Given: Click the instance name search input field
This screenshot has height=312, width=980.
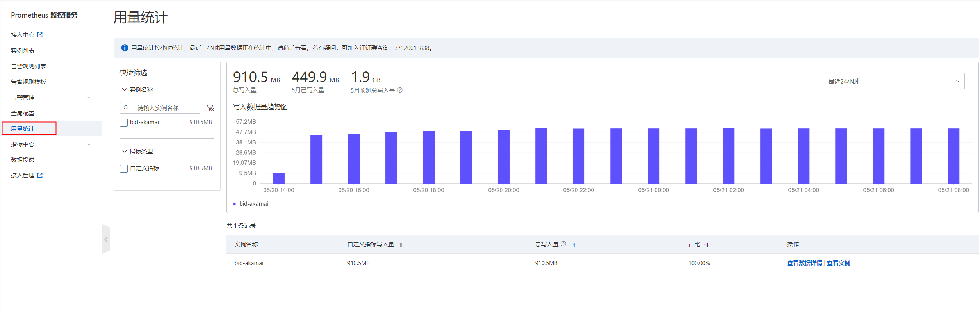Looking at the screenshot, I should click(x=160, y=108).
